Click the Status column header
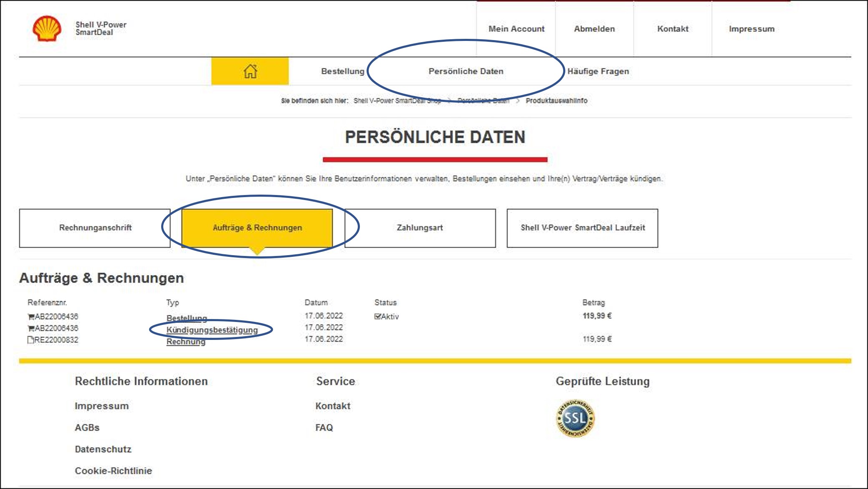The height and width of the screenshot is (489, 868). tap(385, 302)
